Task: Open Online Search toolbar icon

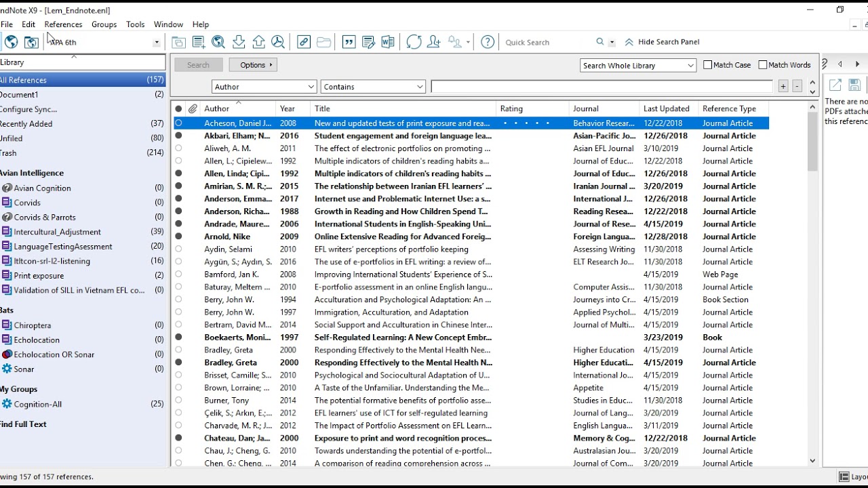Action: pyautogui.click(x=218, y=42)
